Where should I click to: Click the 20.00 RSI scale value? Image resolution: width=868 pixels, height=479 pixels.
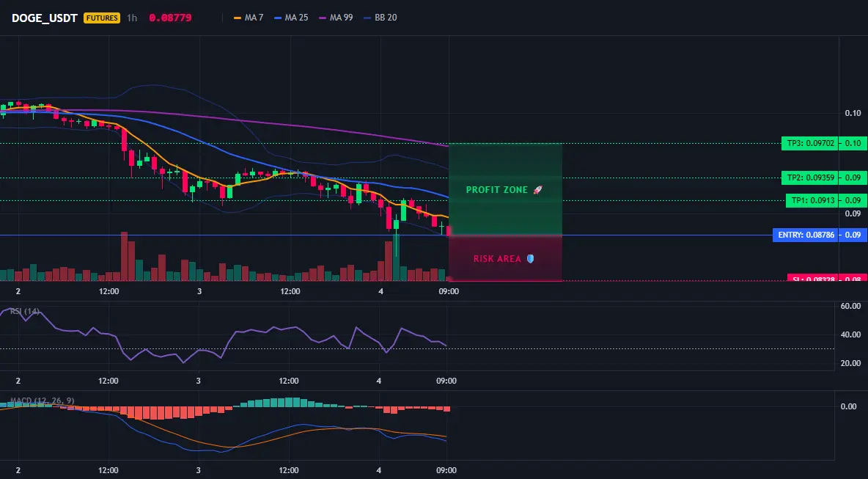pyautogui.click(x=850, y=363)
